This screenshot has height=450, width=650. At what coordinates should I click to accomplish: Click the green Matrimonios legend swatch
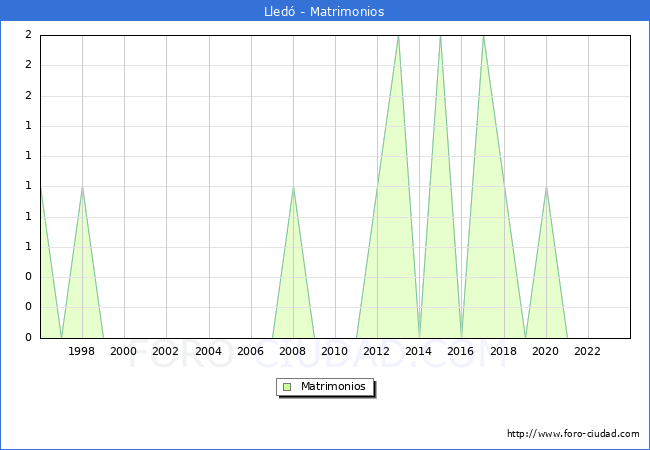coord(287,386)
